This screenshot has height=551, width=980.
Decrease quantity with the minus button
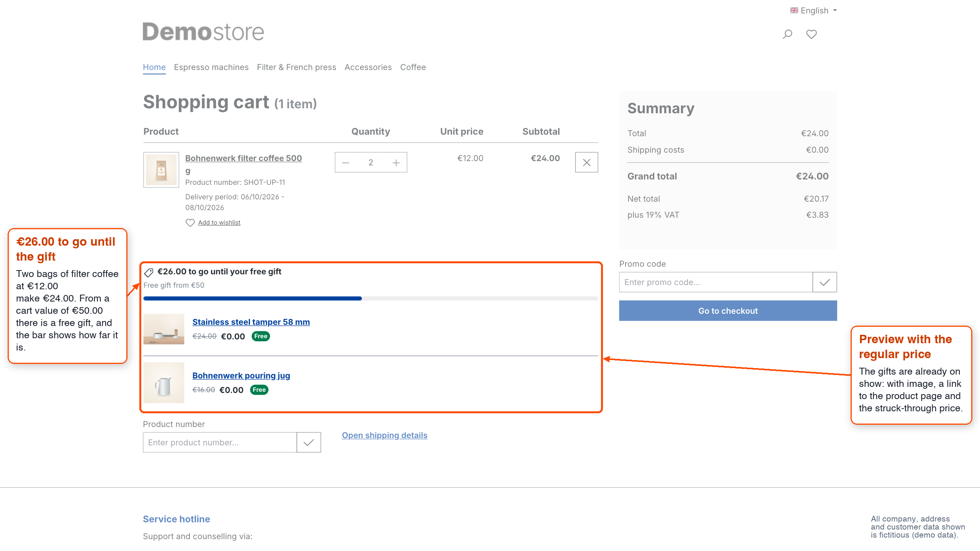(x=346, y=163)
